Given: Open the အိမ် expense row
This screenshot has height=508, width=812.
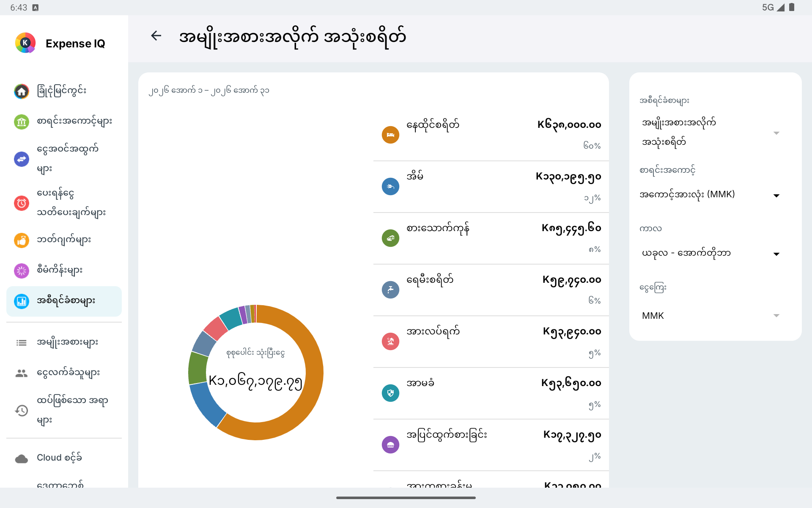Looking at the screenshot, I should coord(491,187).
